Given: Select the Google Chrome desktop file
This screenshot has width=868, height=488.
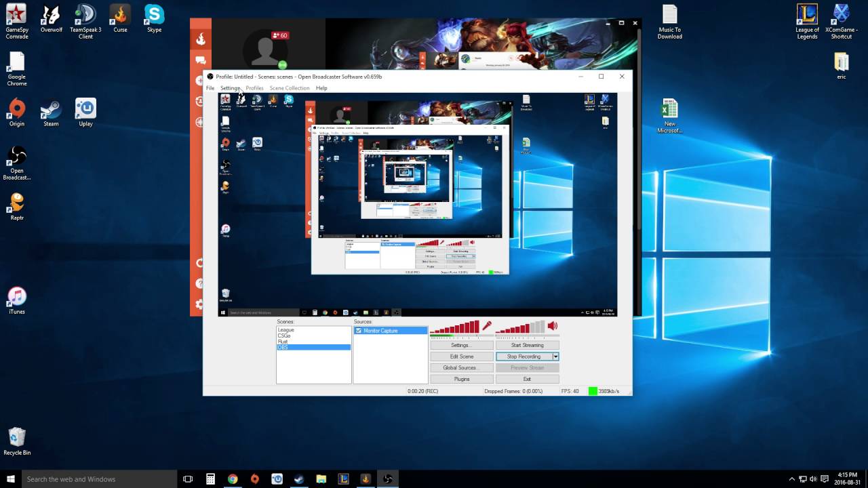Looking at the screenshot, I should tap(17, 69).
